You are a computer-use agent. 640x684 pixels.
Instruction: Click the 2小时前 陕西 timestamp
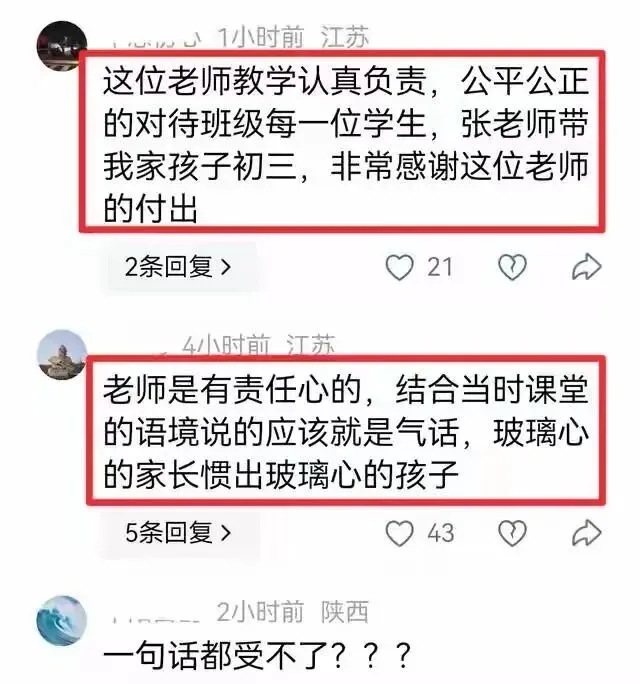click(293, 612)
